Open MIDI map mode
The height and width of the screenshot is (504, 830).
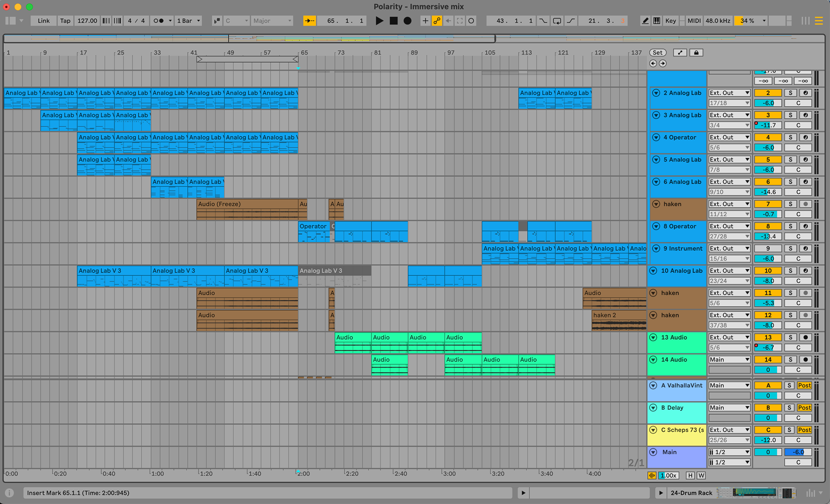694,21
